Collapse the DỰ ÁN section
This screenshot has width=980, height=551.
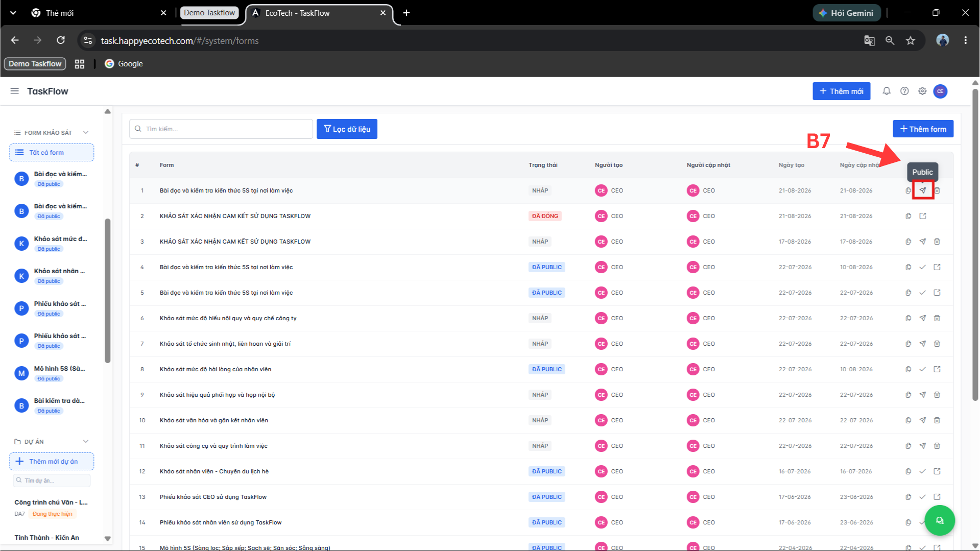pyautogui.click(x=86, y=441)
